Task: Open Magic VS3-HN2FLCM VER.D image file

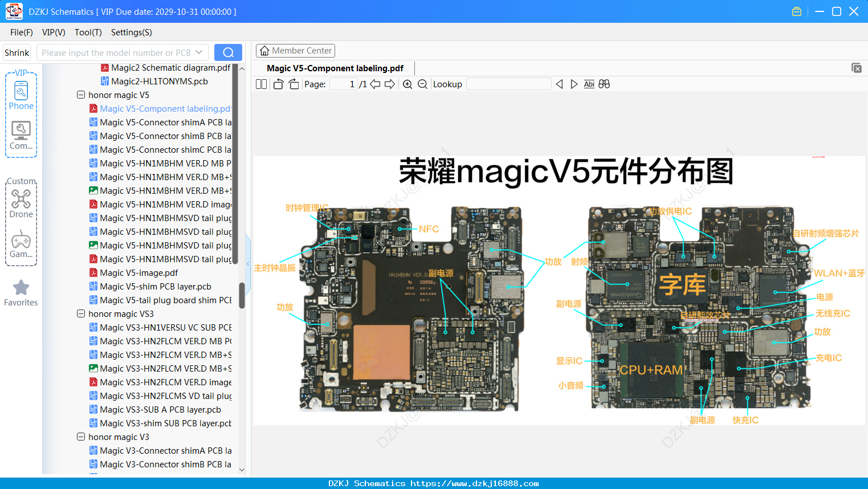Action: pyautogui.click(x=160, y=382)
